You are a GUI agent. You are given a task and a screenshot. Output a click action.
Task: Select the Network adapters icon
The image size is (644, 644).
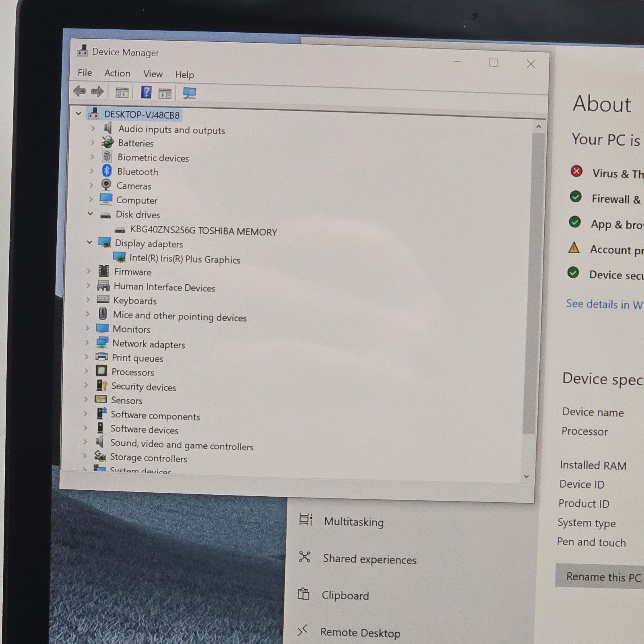[x=102, y=343]
